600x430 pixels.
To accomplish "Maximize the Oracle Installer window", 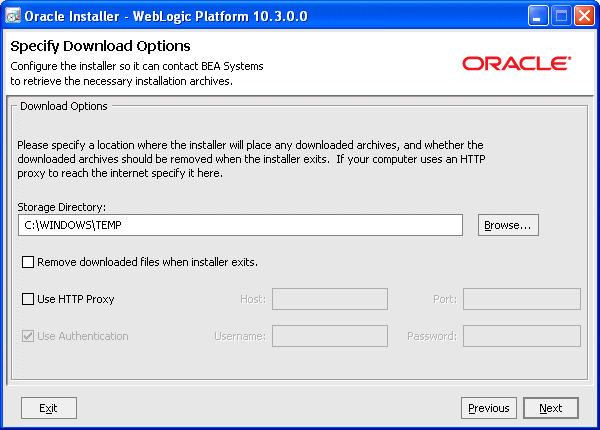I will coord(561,16).
